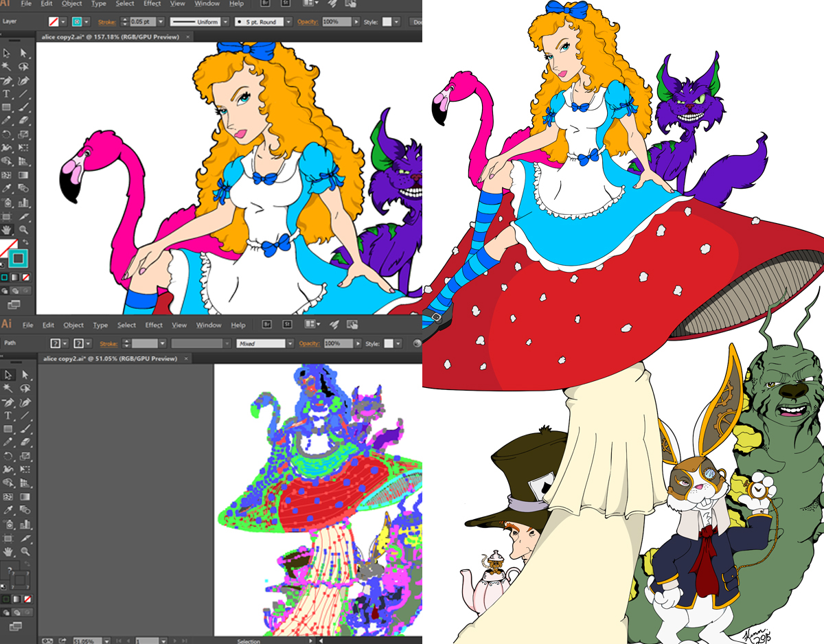
Task: Select the Direct Selection tool in top window
Action: click(x=23, y=53)
